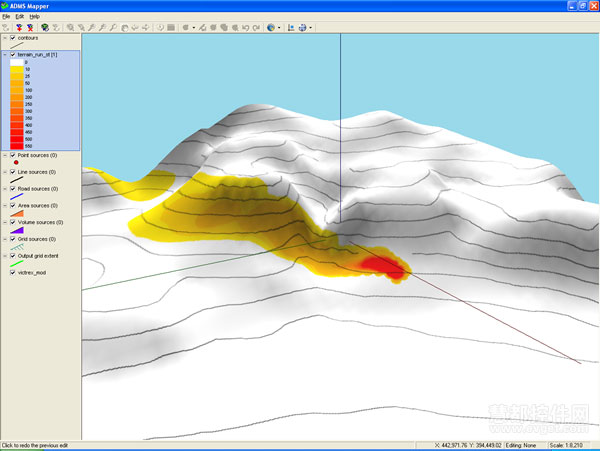
Task: Select the pan hand tool
Action: tap(124, 28)
